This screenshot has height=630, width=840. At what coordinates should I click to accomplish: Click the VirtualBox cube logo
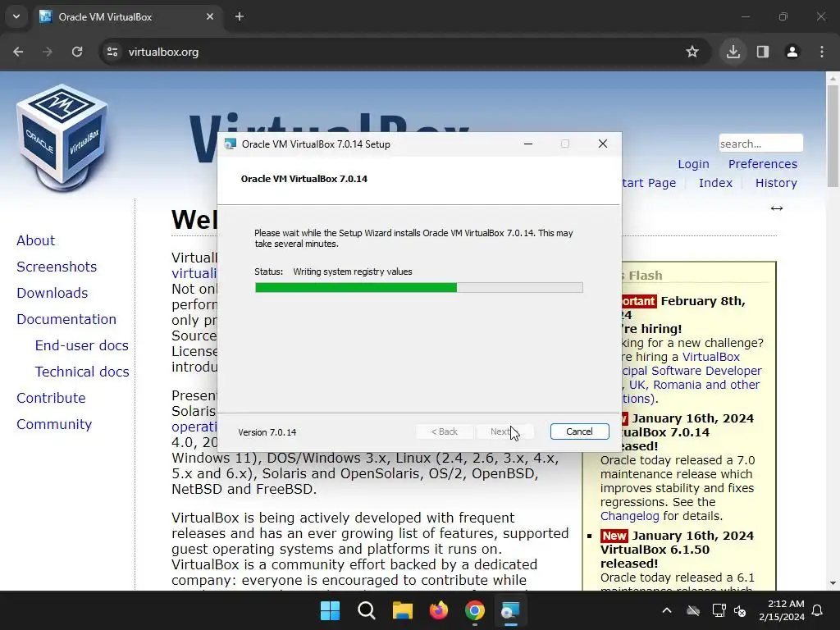(62, 137)
